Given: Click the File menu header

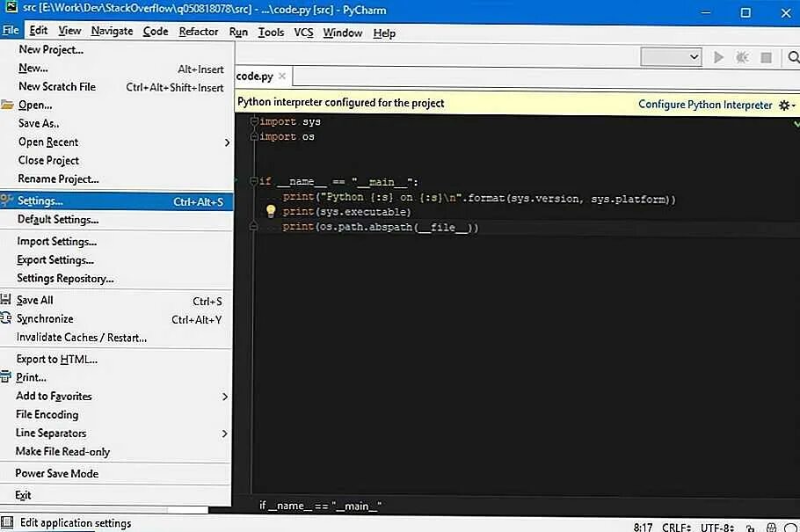Looking at the screenshot, I should pos(11,30).
